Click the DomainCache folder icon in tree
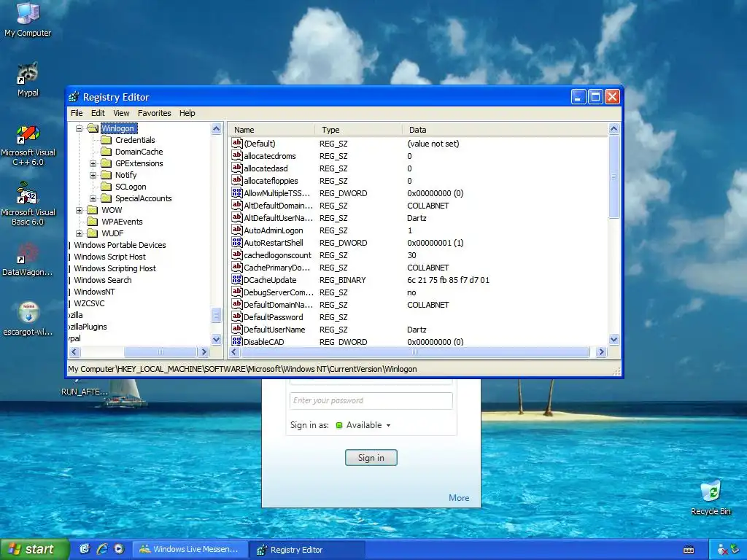This screenshot has height=560, width=747. pos(107,152)
